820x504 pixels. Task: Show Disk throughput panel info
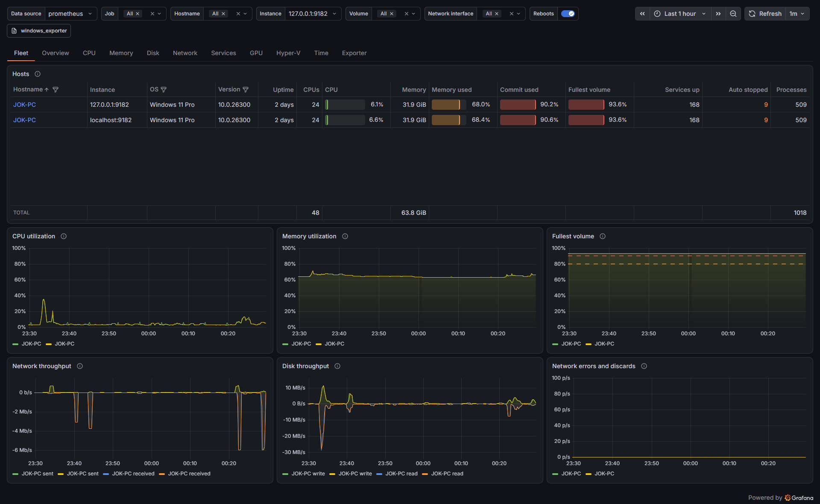pyautogui.click(x=337, y=366)
